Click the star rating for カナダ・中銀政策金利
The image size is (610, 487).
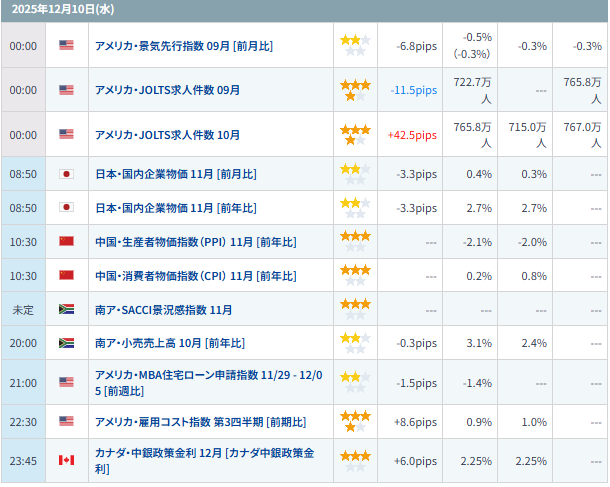pyautogui.click(x=355, y=461)
